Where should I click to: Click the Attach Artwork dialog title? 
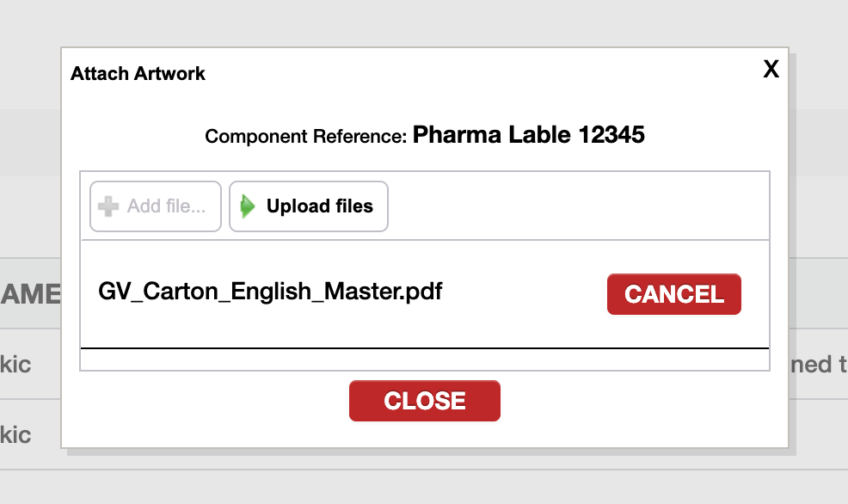[x=138, y=73]
